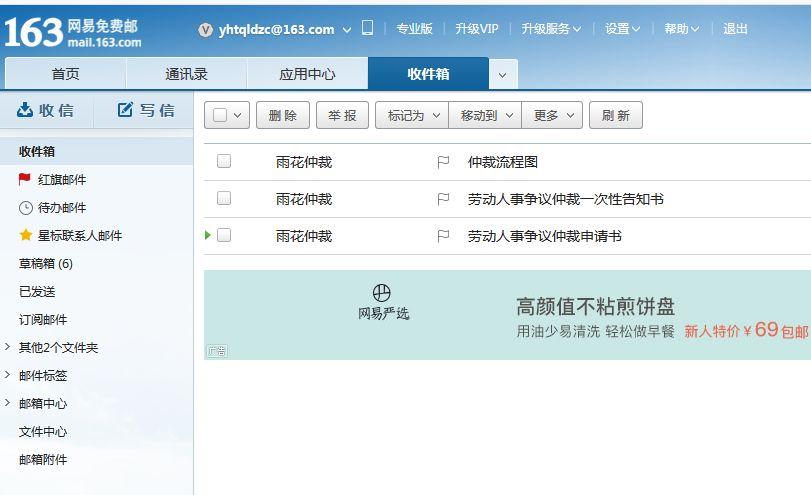The image size is (811, 495).
Task: Switch to the 首页 tab
Action: tap(66, 74)
